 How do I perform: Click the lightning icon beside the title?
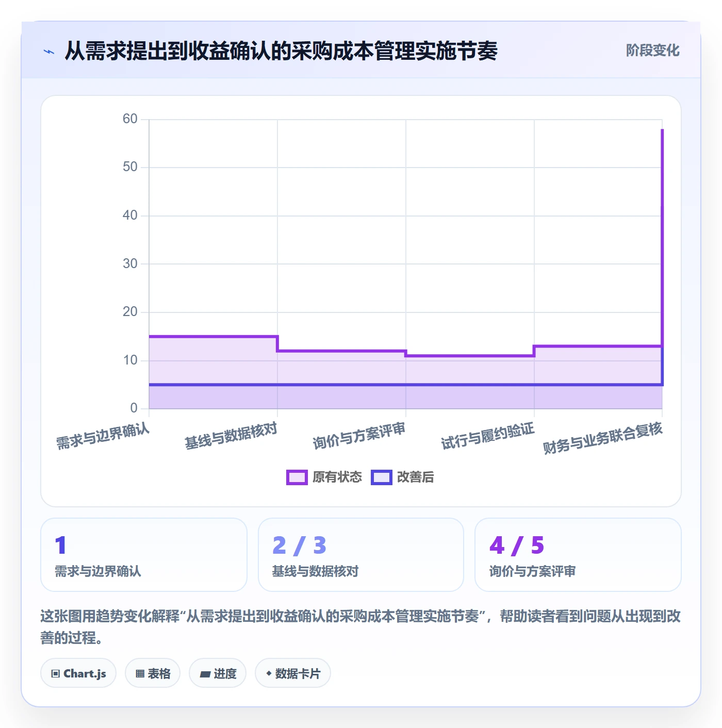tap(49, 52)
